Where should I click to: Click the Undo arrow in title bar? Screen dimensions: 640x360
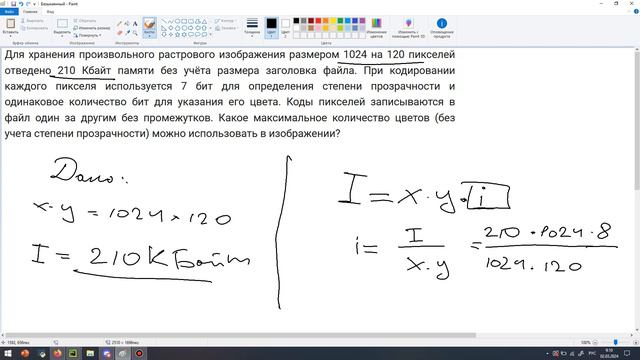pos(21,4)
